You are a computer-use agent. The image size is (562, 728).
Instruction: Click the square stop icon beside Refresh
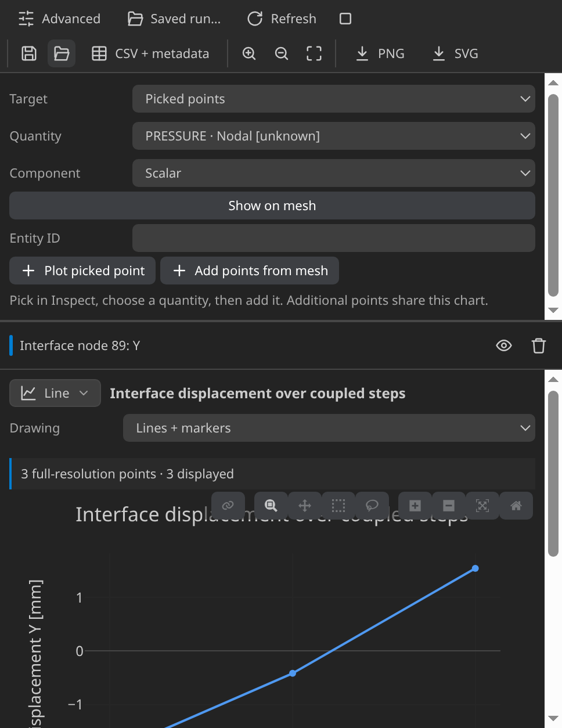coord(345,19)
